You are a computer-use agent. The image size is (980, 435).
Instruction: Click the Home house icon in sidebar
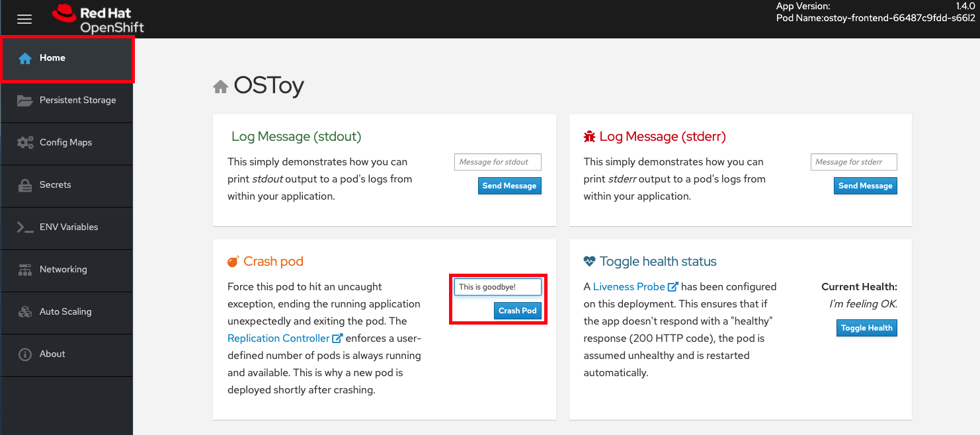[25, 58]
